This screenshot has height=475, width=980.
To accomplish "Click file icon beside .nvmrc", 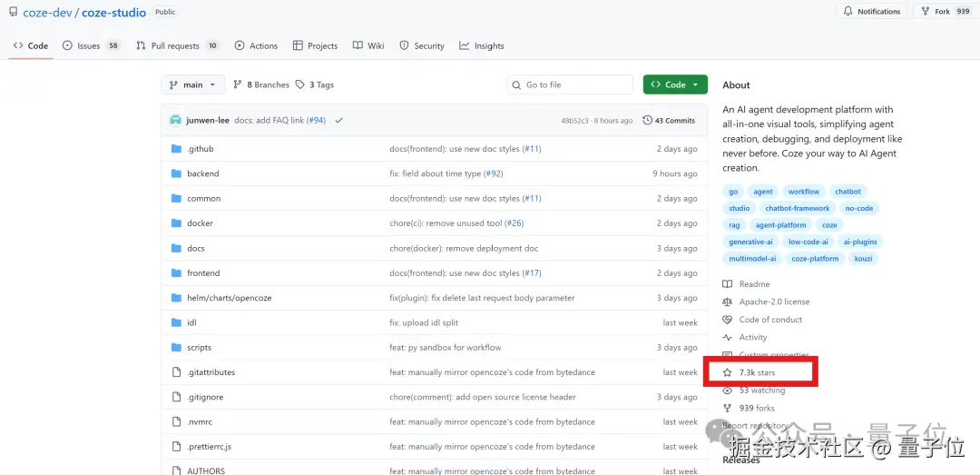I will (176, 421).
